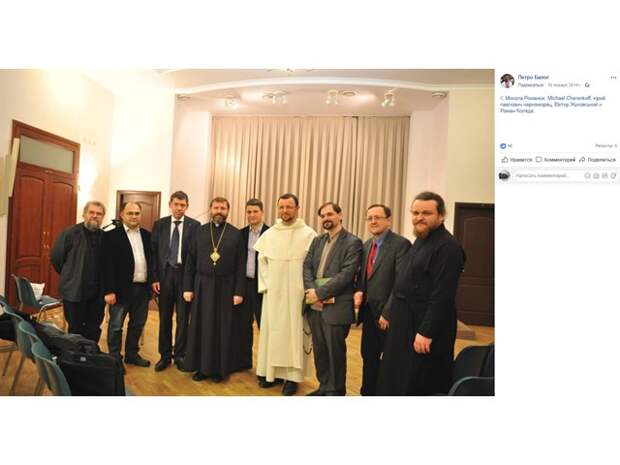Image resolution: width=620 pixels, height=465 pixels.
Task: Open the tagged Роман Коляда profile link
Action: 517,111
